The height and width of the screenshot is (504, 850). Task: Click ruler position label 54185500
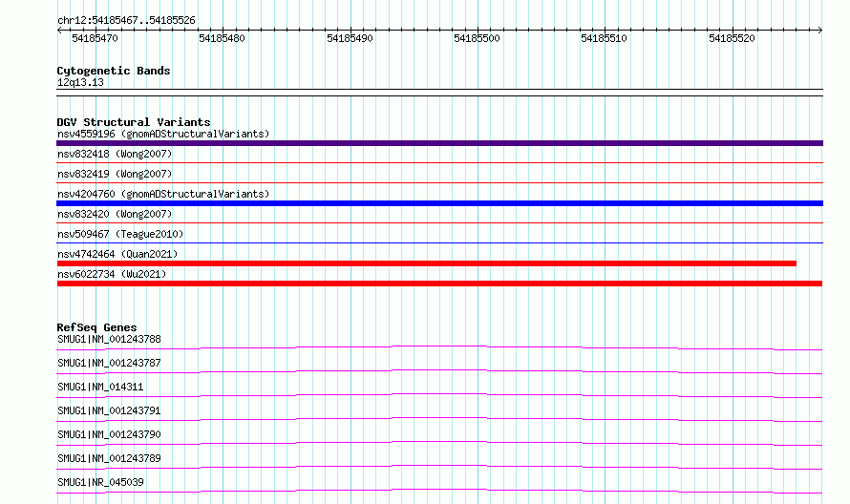[477, 38]
